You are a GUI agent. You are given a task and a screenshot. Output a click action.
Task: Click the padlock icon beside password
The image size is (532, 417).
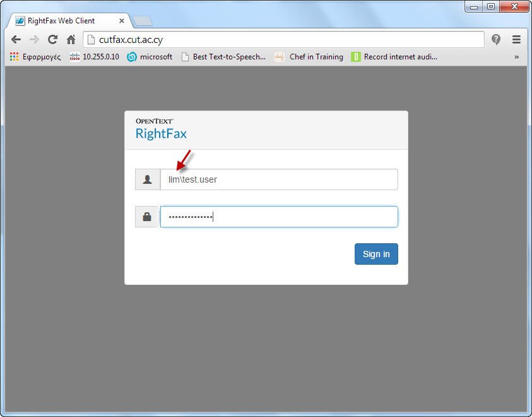coord(147,217)
